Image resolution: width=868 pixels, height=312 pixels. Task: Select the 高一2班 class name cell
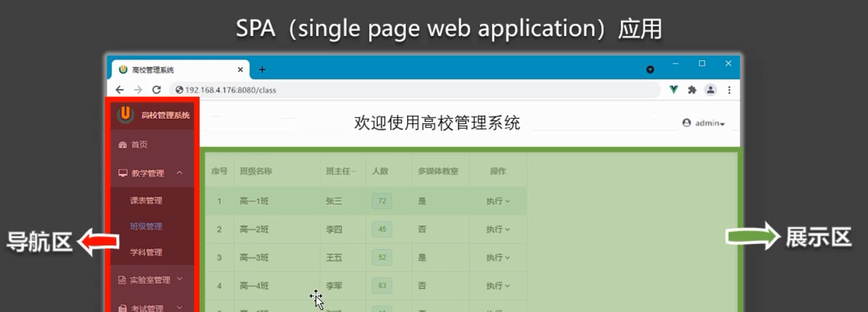click(x=254, y=229)
